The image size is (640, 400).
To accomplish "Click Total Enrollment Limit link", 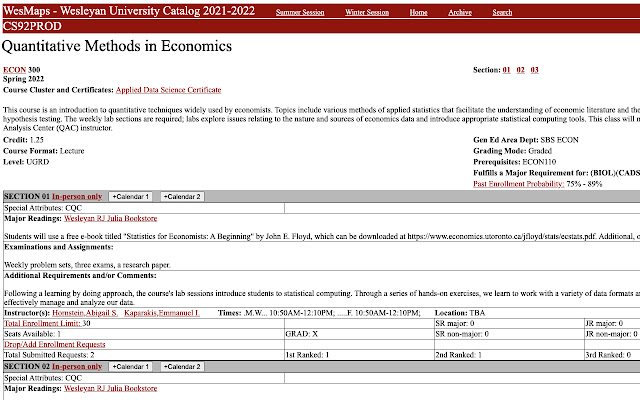I will 42,323.
